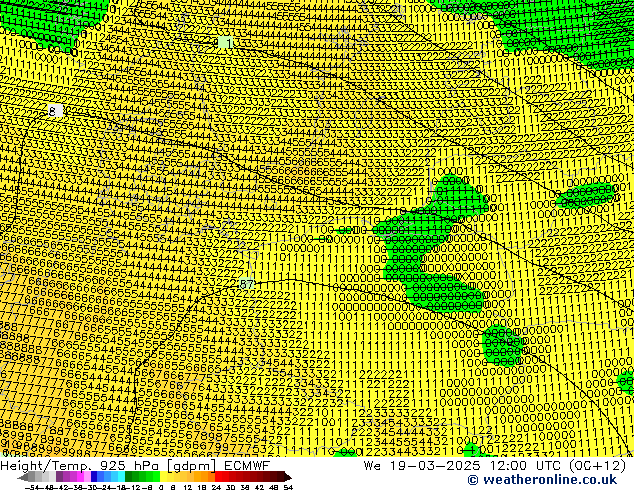This screenshot has width=634, height=490.
Task: Click the contour label '8' in the white box
Action: [x=55, y=111]
